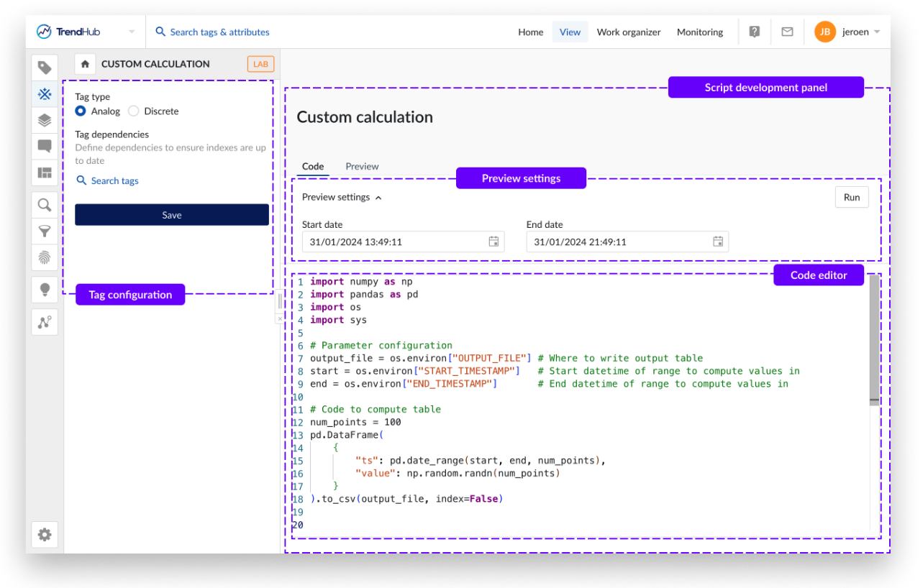Click the magnifier search sidebar icon

pos(45,205)
